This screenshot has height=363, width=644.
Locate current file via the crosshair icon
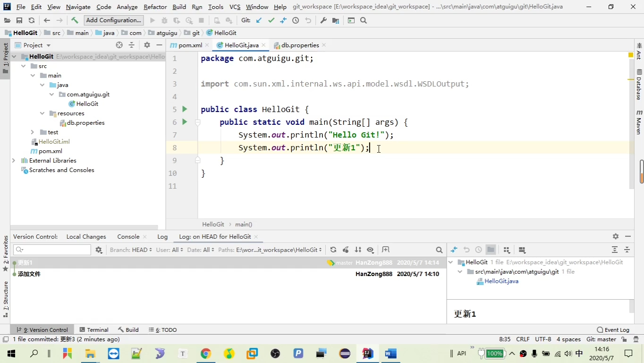(119, 45)
